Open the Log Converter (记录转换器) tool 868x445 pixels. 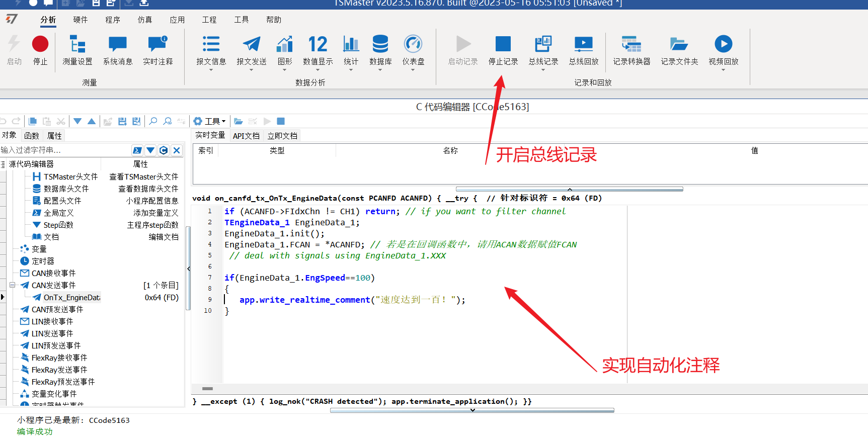click(x=632, y=50)
